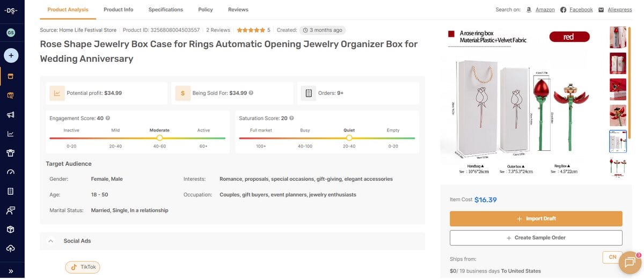The width and height of the screenshot is (644, 279).
Task: Switch to the Specifications tab
Action: (165, 10)
